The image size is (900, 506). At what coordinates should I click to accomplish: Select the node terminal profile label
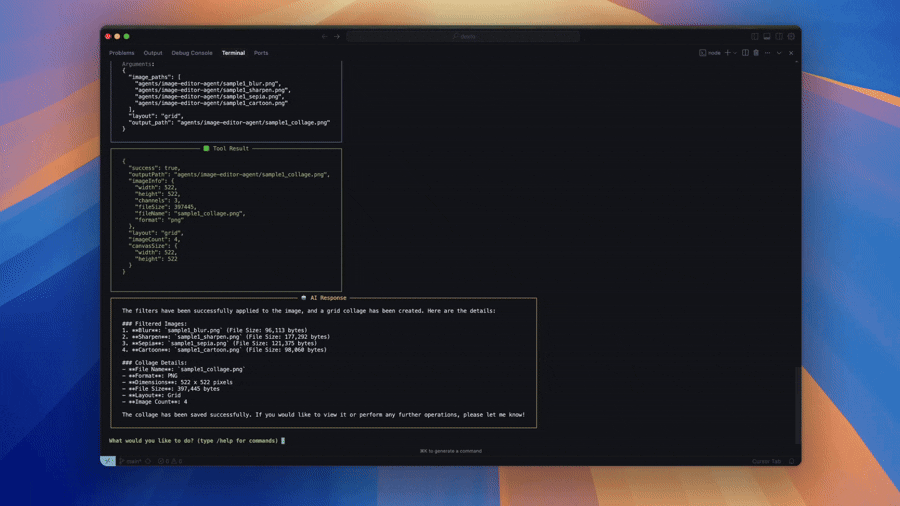click(x=710, y=53)
